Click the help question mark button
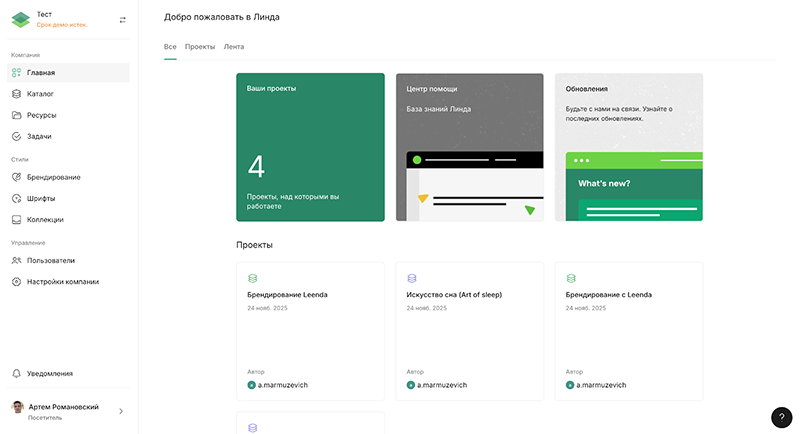Image resolution: width=800 pixels, height=434 pixels. [x=781, y=418]
